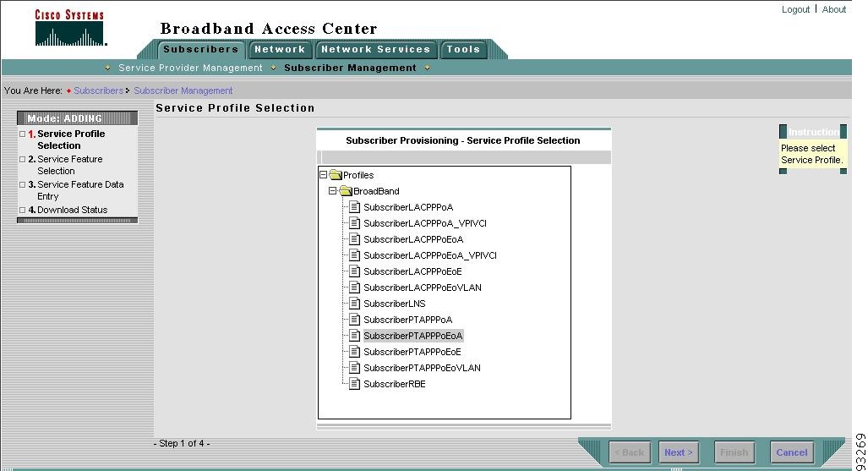Image resolution: width=868 pixels, height=471 pixels.
Task: Click the Cancel button
Action: tap(792, 452)
